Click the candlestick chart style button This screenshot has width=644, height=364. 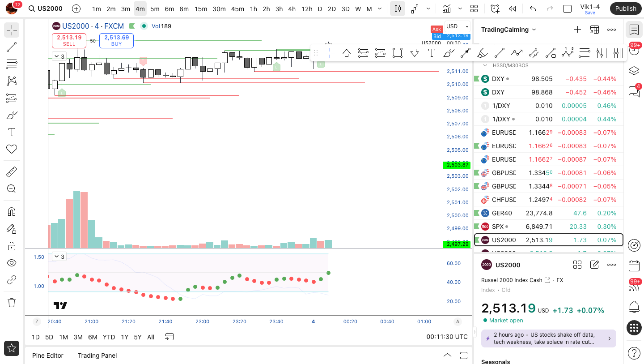click(x=398, y=9)
